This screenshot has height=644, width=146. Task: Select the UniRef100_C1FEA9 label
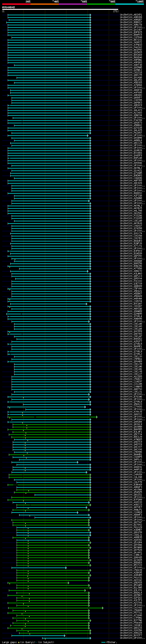pos(131,37)
